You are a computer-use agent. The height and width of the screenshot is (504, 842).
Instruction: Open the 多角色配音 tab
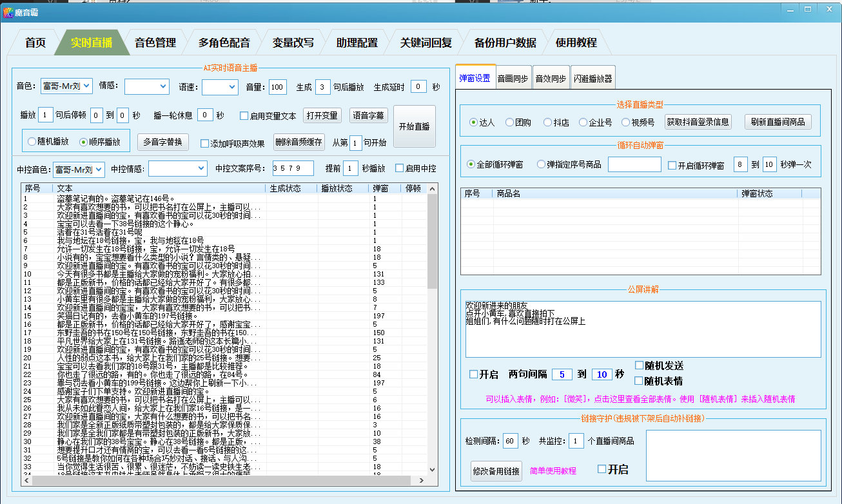224,43
